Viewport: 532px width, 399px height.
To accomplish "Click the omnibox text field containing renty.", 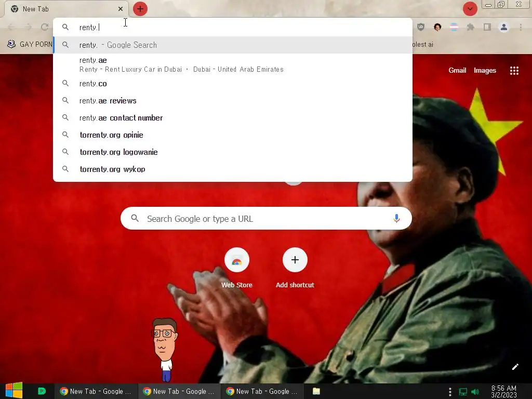I will [x=233, y=27].
